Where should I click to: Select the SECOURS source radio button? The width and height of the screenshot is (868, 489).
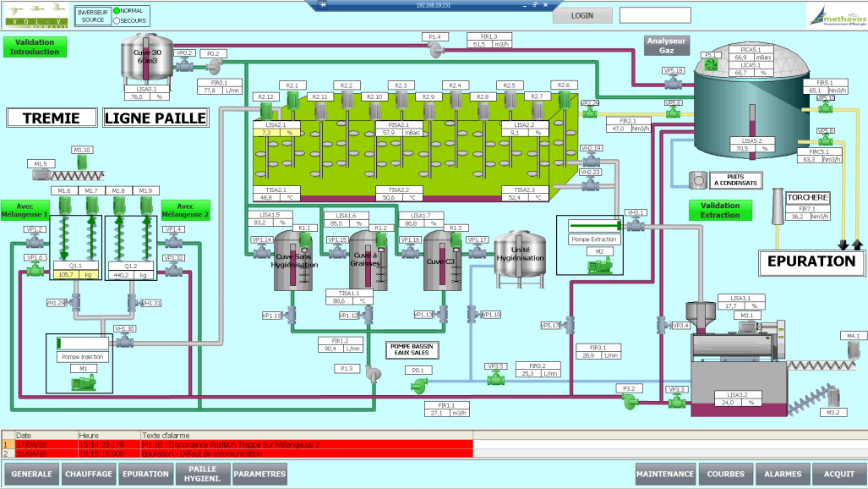pyautogui.click(x=117, y=19)
